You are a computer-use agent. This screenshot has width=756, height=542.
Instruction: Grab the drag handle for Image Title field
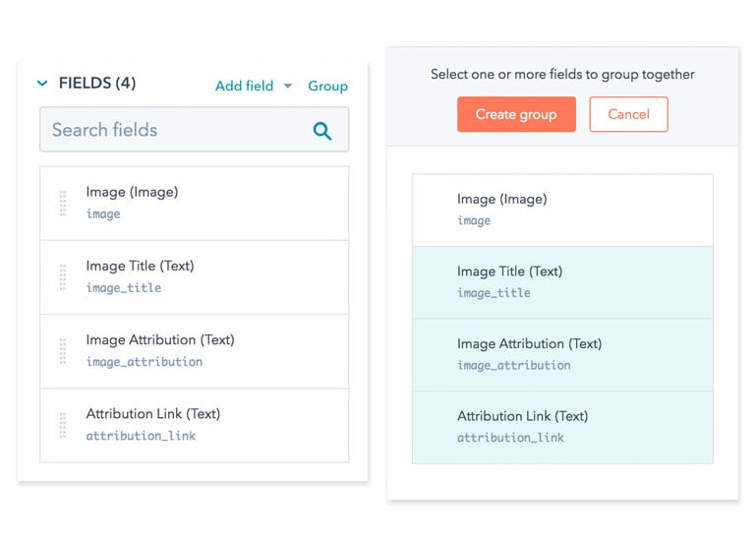pyautogui.click(x=63, y=277)
